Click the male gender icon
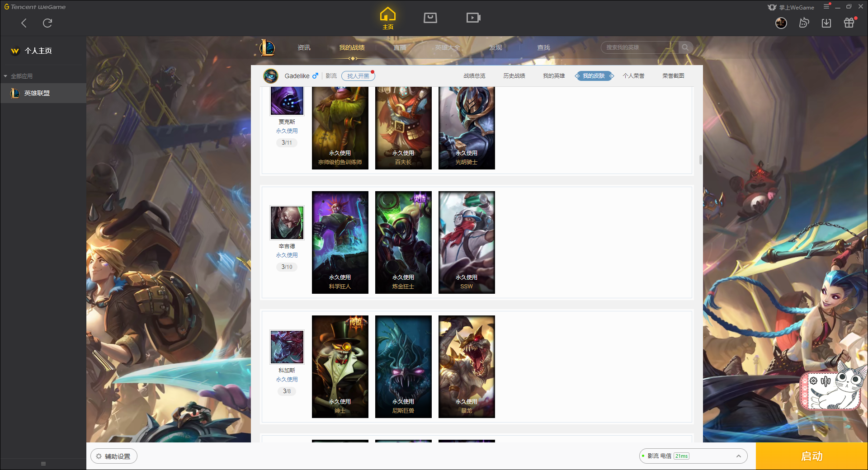This screenshot has width=868, height=470. tap(315, 76)
